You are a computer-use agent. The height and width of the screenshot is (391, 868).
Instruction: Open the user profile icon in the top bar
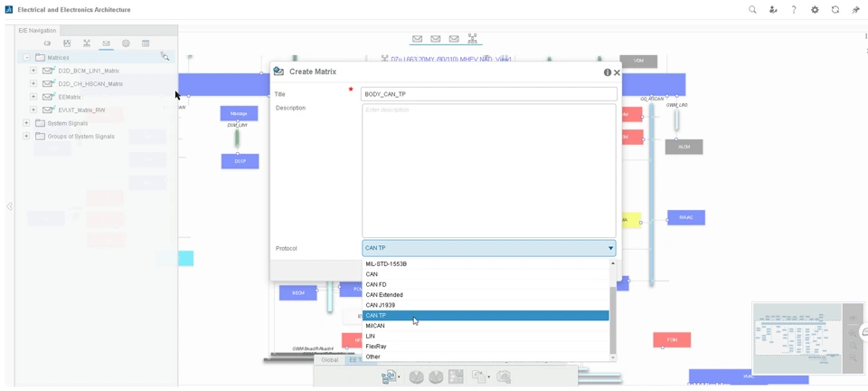pyautogui.click(x=773, y=9)
